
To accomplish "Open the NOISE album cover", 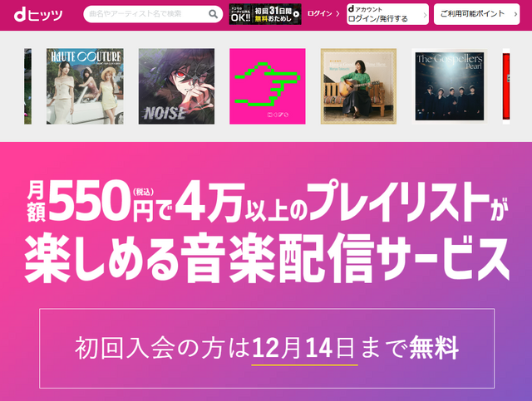I will [x=176, y=86].
